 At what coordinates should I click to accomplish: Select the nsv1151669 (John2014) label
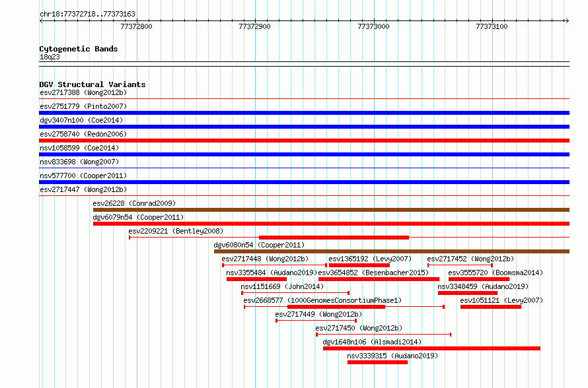[x=282, y=286]
